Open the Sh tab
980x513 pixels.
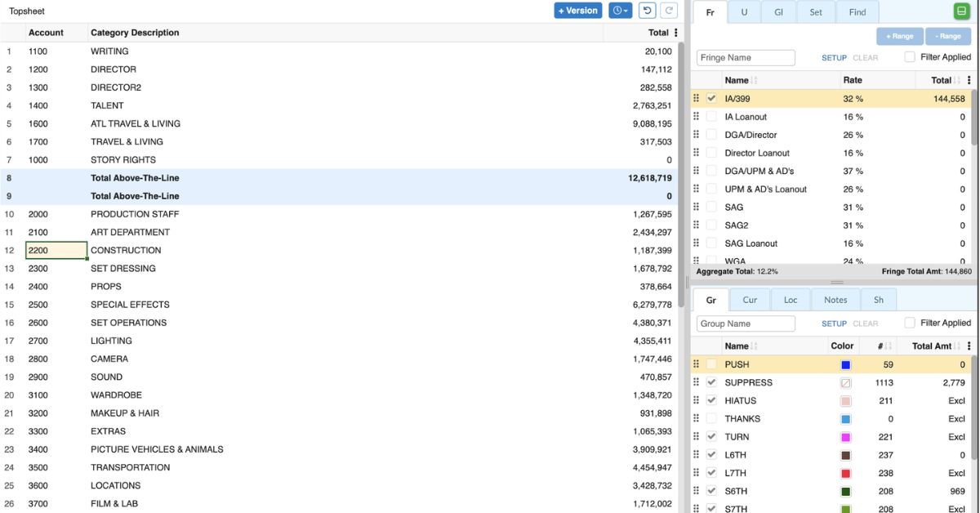point(879,300)
